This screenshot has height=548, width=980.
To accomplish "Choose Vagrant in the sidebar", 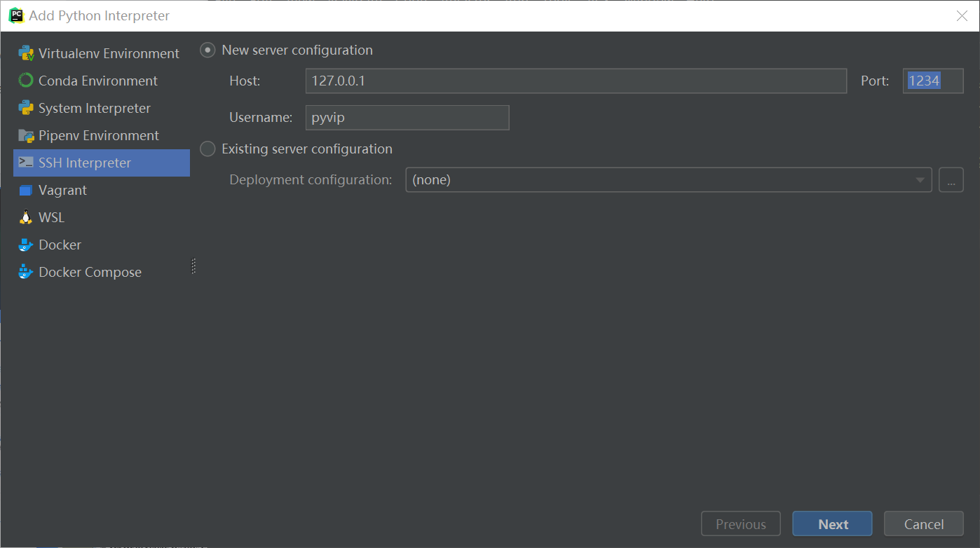I will [x=102, y=190].
